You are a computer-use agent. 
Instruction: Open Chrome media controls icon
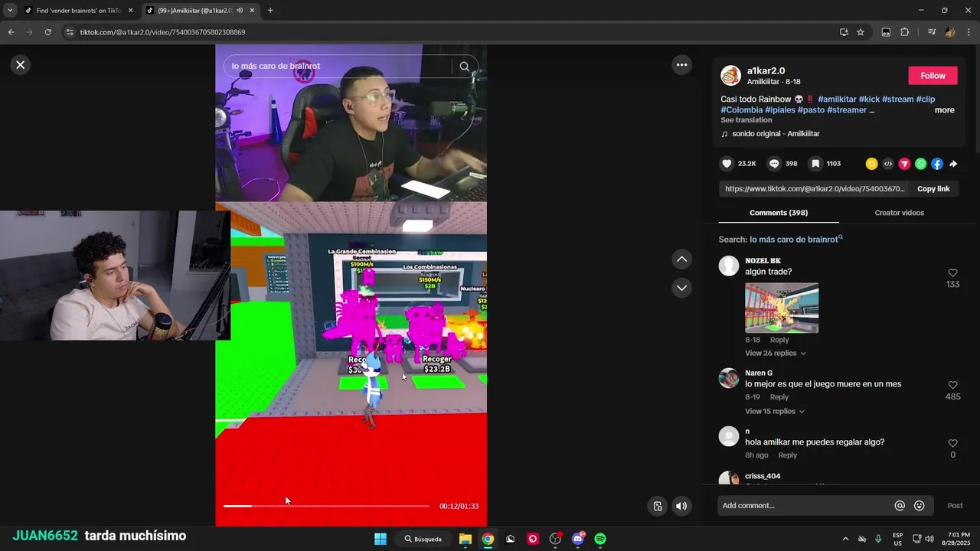(x=932, y=32)
